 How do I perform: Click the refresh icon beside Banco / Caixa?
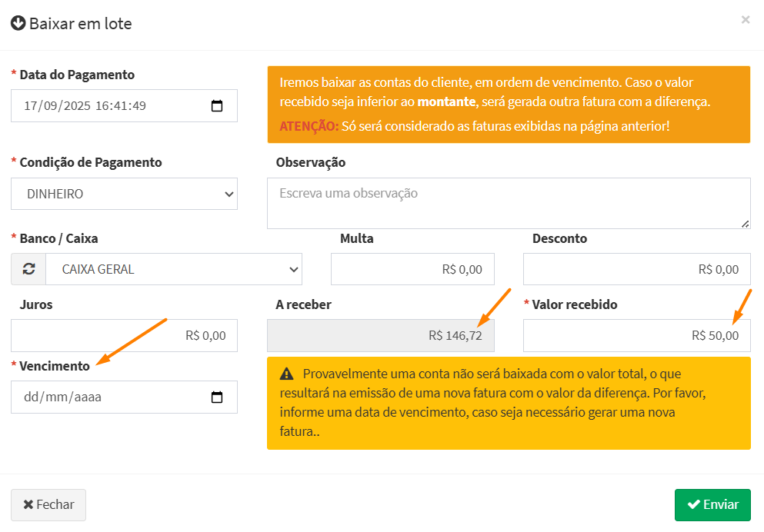pyautogui.click(x=28, y=269)
